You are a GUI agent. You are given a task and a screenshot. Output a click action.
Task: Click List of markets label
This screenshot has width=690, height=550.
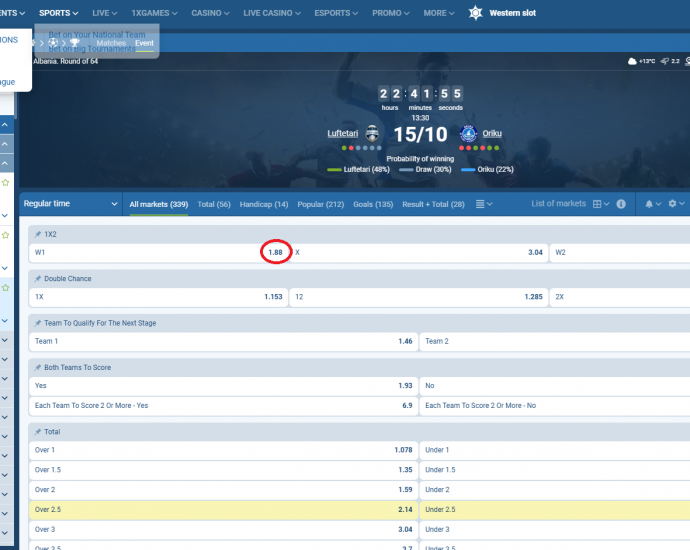pyautogui.click(x=558, y=203)
